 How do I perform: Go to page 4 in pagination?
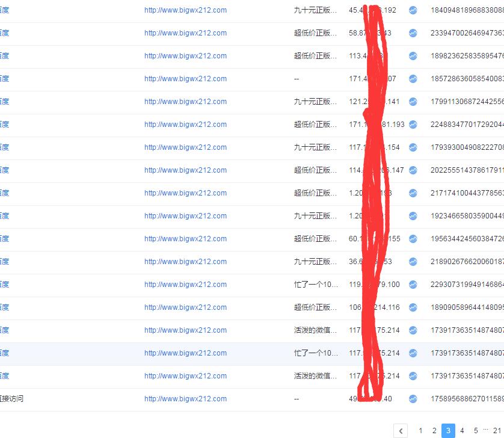tap(462, 431)
